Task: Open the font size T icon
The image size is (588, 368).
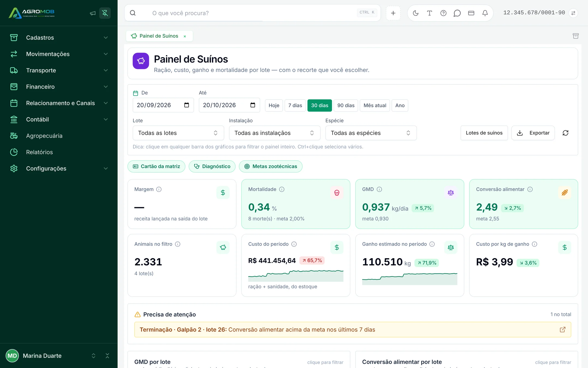Action: [x=430, y=13]
